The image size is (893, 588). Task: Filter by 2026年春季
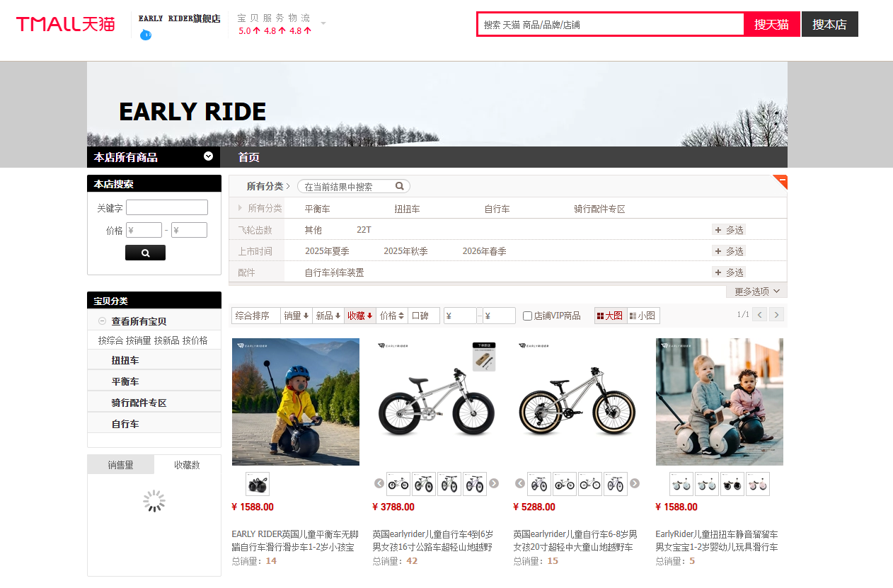click(x=484, y=251)
